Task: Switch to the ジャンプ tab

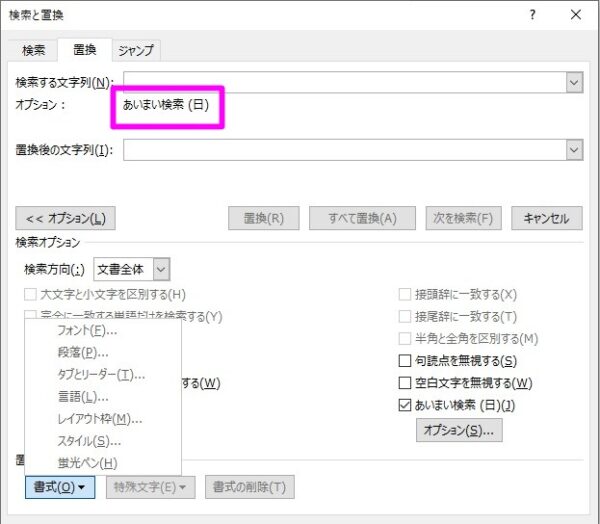Action: click(x=135, y=50)
